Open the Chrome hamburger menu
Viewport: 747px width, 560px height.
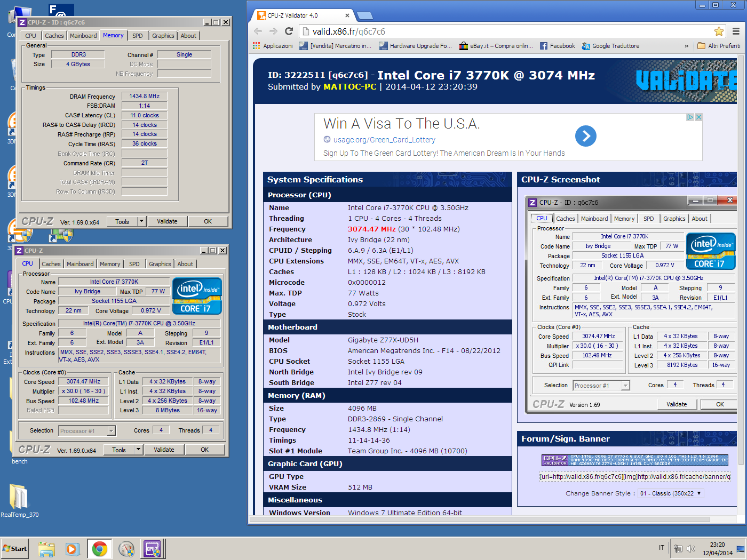(736, 31)
